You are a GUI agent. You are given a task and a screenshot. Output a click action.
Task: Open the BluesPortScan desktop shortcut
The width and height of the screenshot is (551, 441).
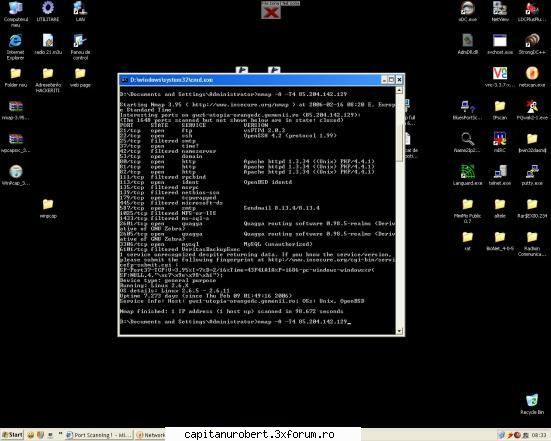click(467, 110)
